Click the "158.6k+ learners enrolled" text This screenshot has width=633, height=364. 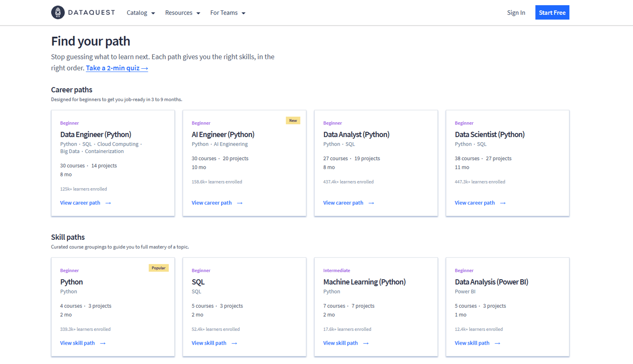[217, 182]
